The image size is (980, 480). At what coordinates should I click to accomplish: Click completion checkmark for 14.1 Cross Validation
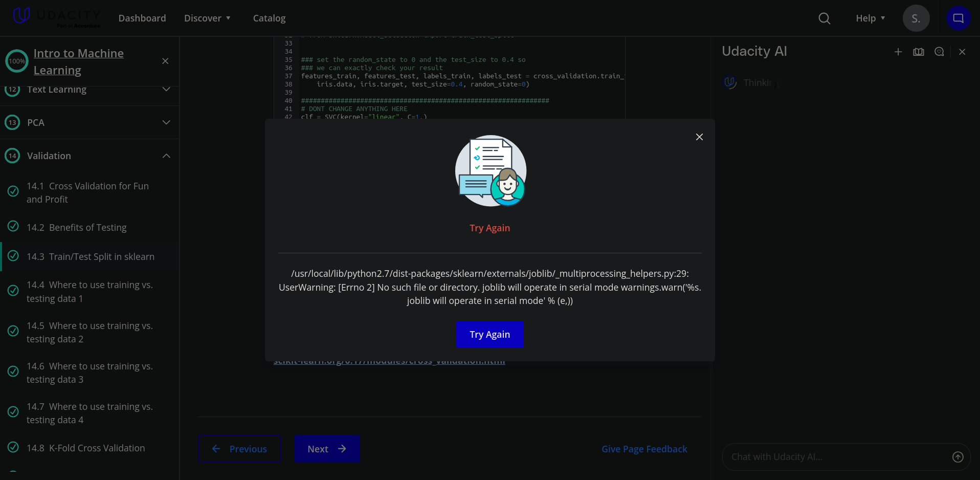click(x=13, y=191)
